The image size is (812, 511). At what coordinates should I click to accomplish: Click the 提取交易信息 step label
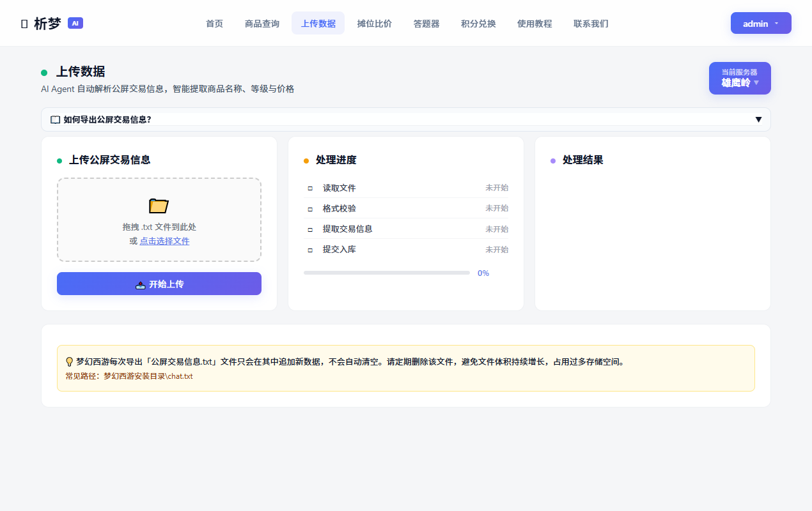(x=348, y=229)
